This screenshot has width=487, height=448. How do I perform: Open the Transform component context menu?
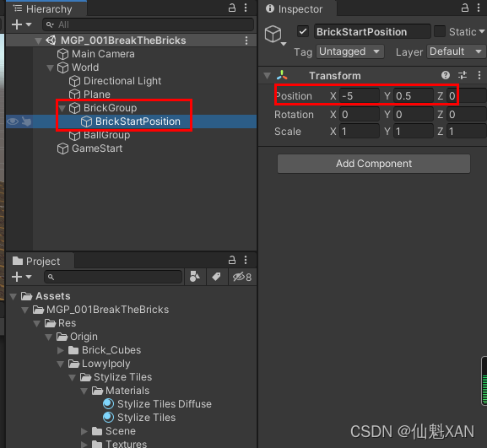[479, 75]
